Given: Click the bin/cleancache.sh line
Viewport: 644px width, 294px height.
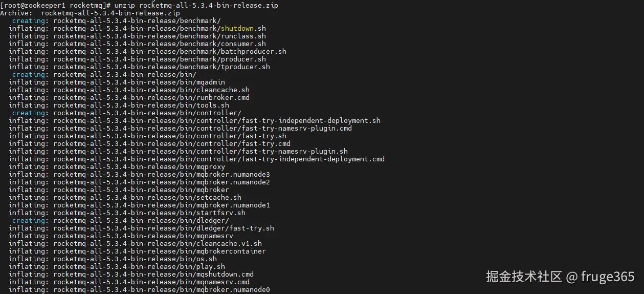Looking at the screenshot, I should tap(129, 90).
